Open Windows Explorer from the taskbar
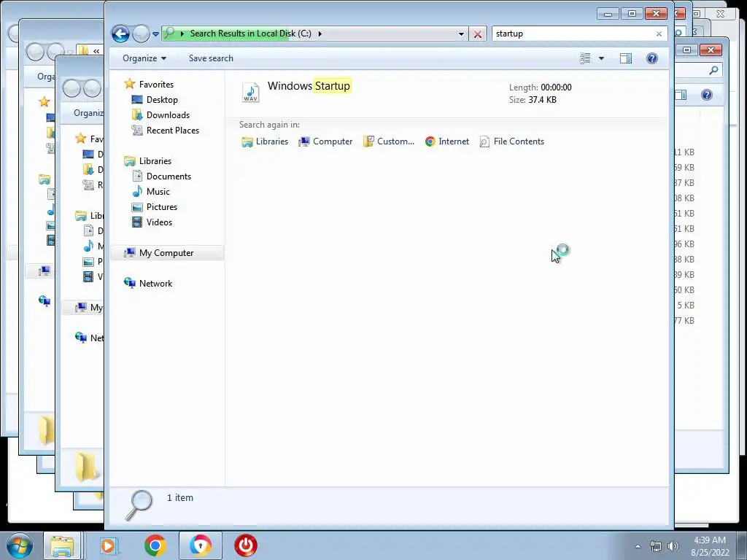The height and width of the screenshot is (560, 747). click(63, 545)
